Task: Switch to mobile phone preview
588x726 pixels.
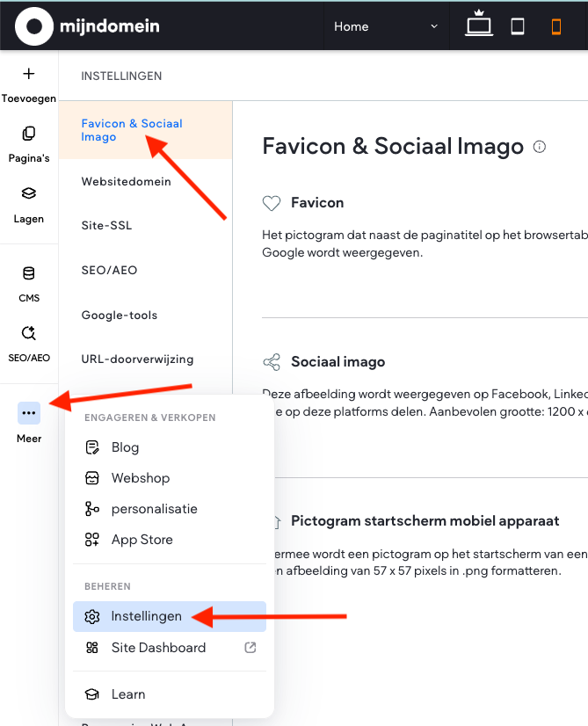Action: 555,26
